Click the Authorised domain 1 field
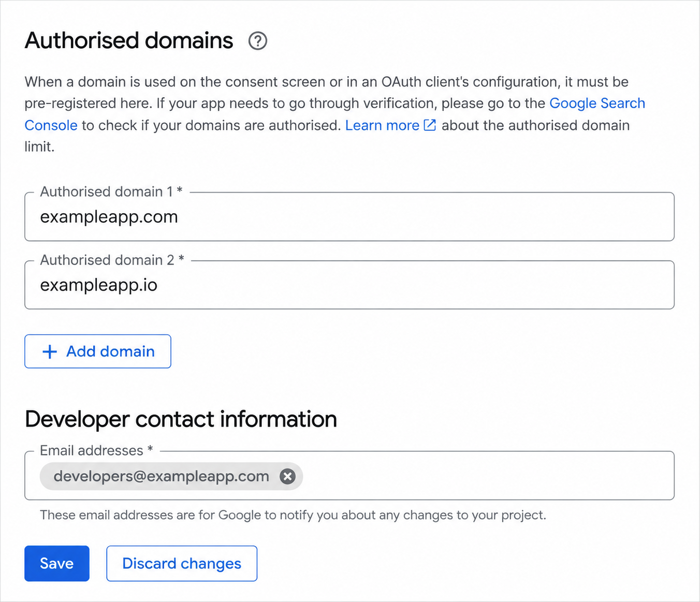Viewport: 700px width, 602px height. tap(349, 217)
